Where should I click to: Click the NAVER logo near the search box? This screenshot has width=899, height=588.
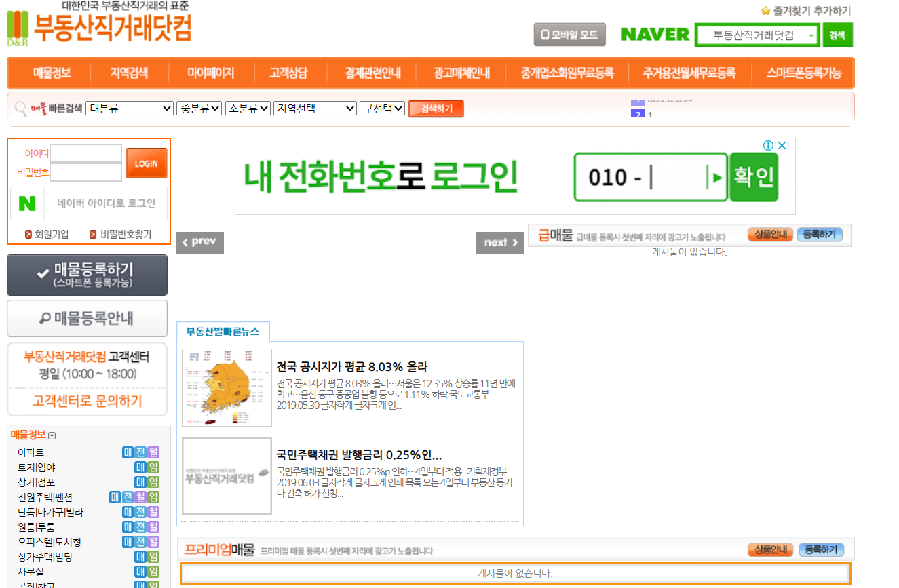(654, 34)
